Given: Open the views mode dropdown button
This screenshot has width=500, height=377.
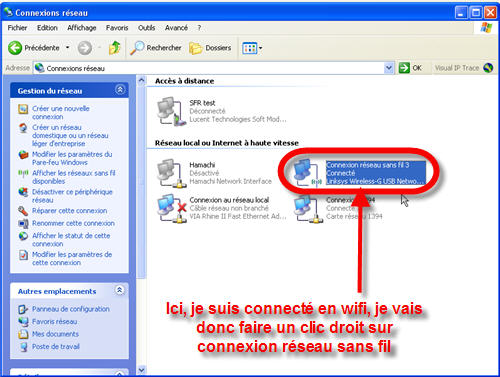Looking at the screenshot, I should (252, 48).
